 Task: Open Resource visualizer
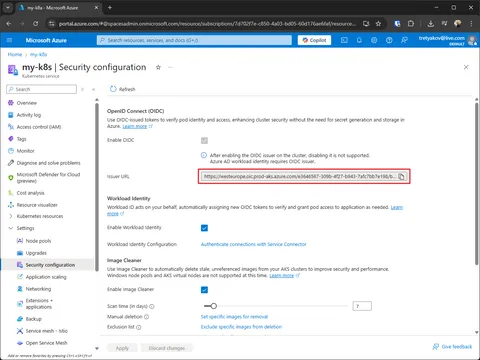pyautogui.click(x=37, y=205)
